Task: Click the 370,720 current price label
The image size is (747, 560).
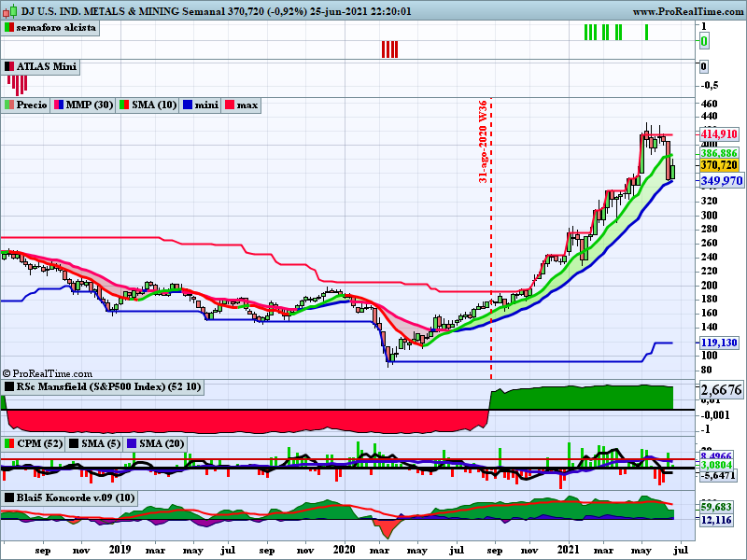Action: pos(718,165)
